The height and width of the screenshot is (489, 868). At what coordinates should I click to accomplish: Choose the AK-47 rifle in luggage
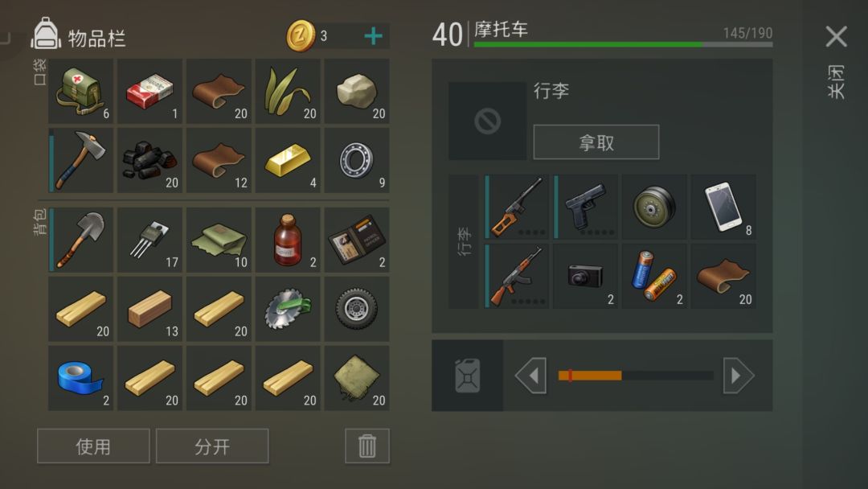click(x=517, y=276)
